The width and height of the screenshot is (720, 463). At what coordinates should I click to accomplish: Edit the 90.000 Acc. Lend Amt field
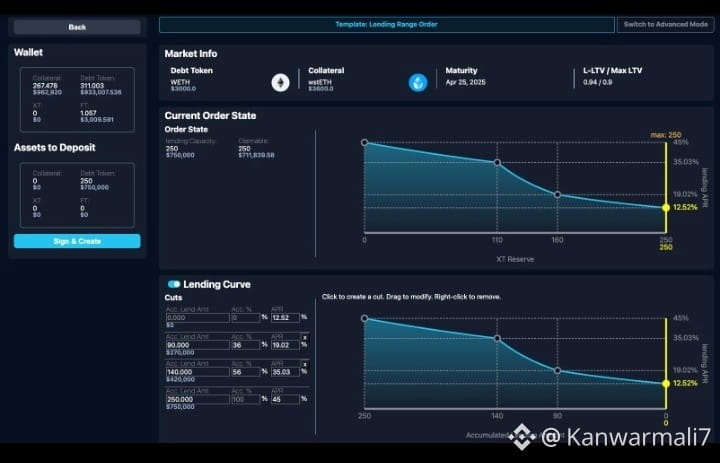coord(197,345)
